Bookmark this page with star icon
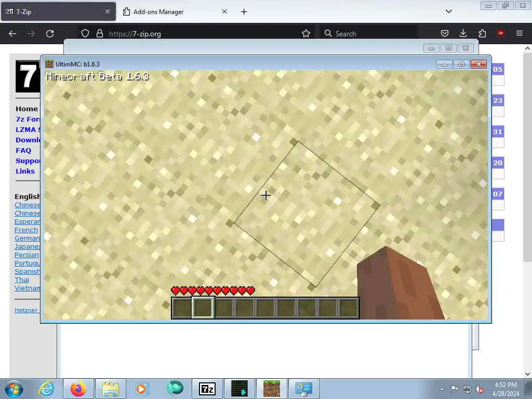This screenshot has width=532, height=399. tap(306, 34)
